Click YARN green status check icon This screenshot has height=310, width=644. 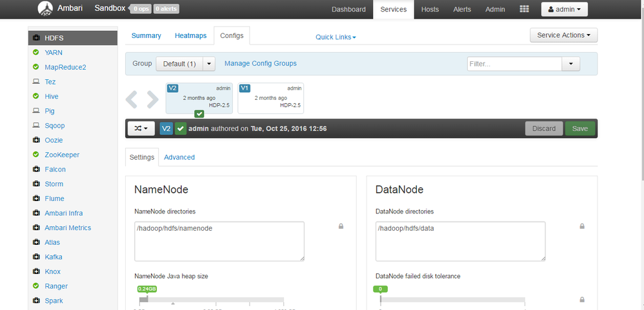(35, 52)
